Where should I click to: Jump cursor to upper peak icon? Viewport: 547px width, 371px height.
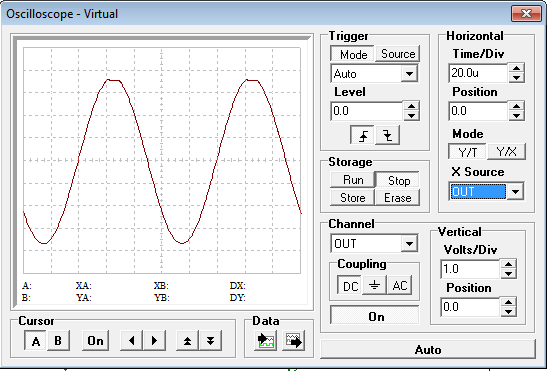pyautogui.click(x=187, y=340)
